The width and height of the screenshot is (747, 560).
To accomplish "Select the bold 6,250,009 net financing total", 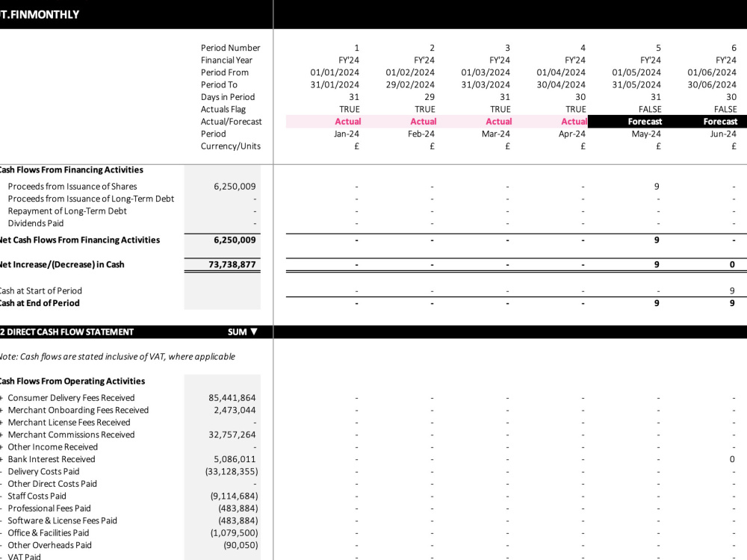I will (235, 240).
